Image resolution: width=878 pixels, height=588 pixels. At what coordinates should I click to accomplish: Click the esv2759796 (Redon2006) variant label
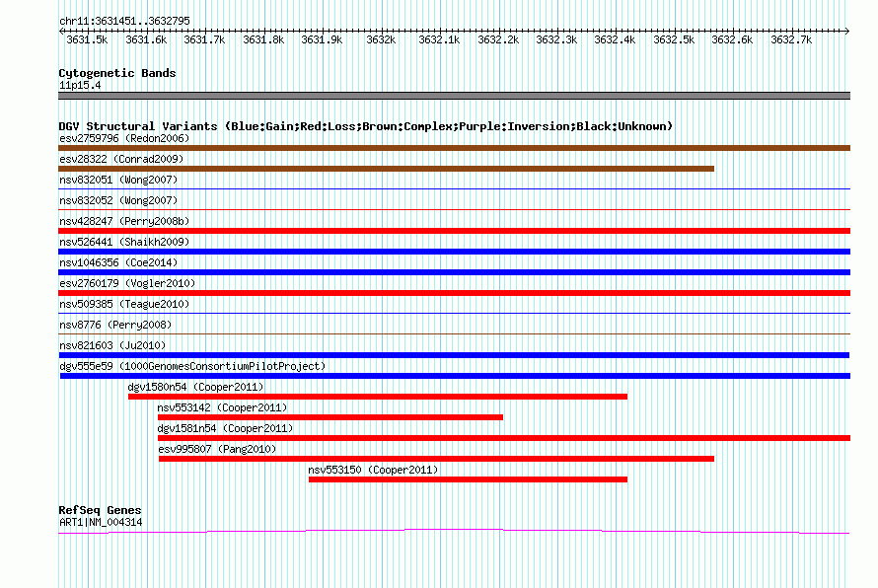(124, 138)
